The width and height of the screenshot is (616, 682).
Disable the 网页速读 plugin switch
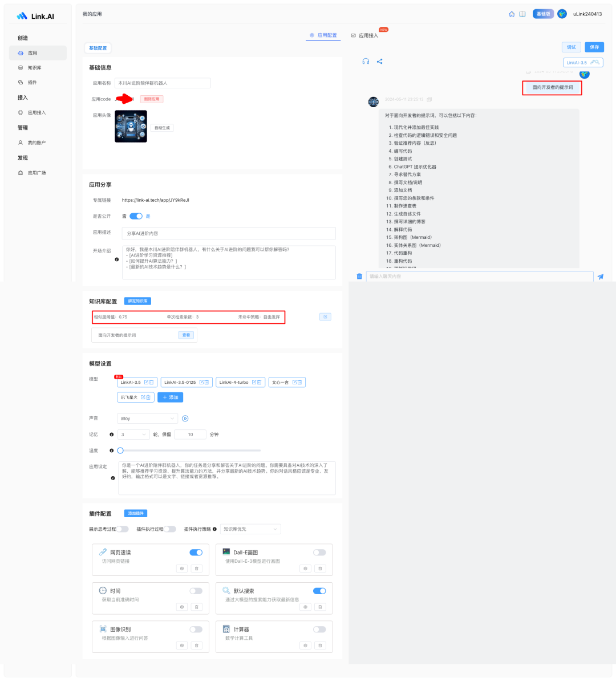(196, 553)
